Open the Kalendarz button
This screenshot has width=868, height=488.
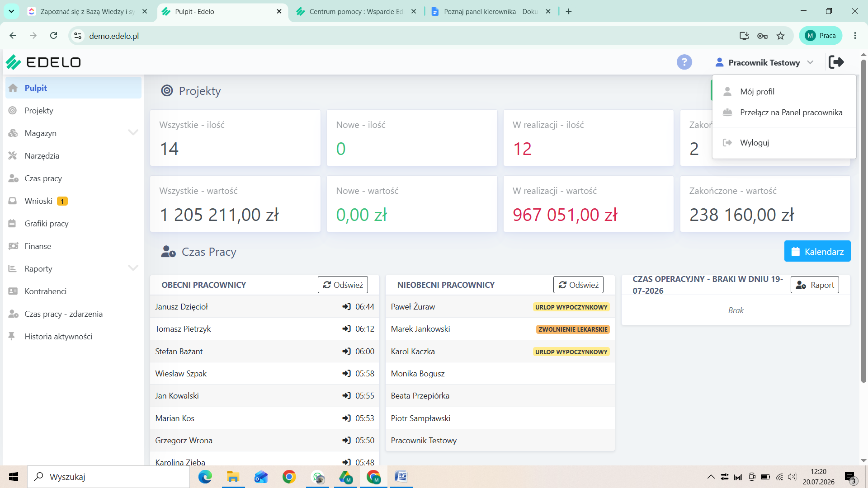pos(817,251)
